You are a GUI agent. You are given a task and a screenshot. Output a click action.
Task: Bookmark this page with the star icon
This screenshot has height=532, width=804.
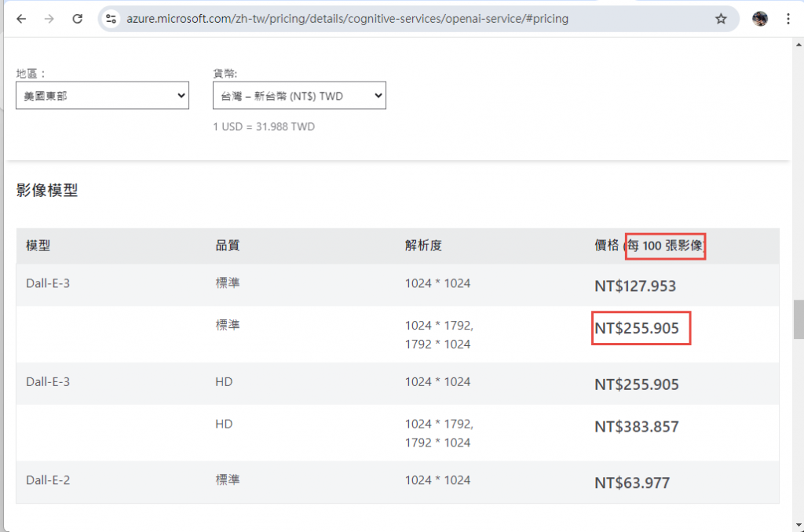(x=721, y=19)
